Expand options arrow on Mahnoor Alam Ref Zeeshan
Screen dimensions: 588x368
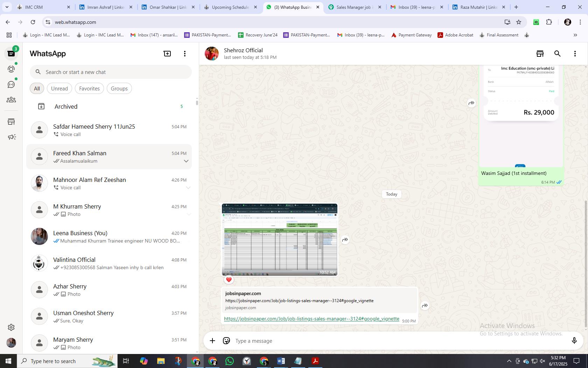tap(188, 188)
